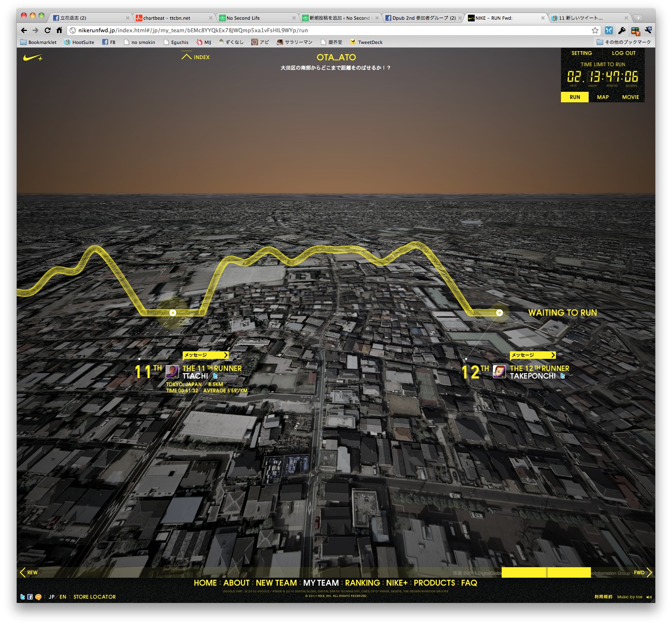
Task: Open the NIKE+ link in footer nav
Action: [x=397, y=583]
